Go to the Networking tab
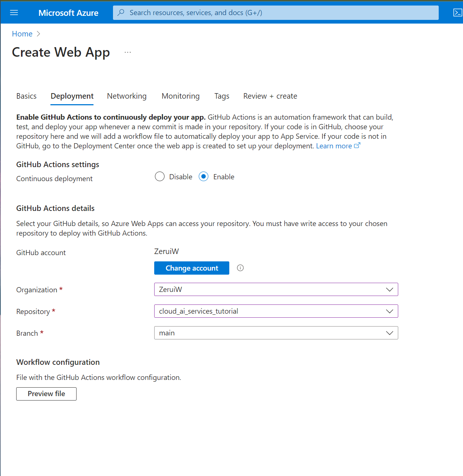 click(x=127, y=96)
